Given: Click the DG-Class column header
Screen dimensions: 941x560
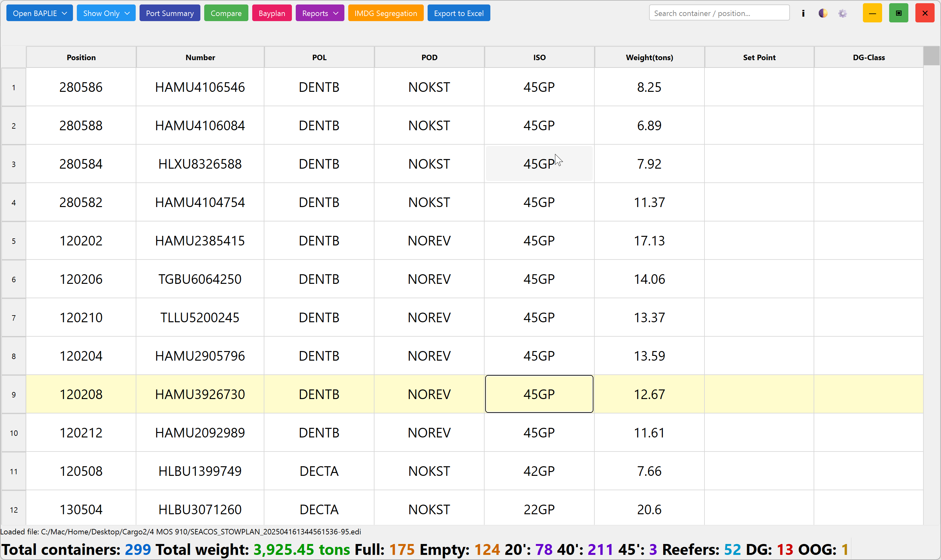Looking at the screenshot, I should [x=869, y=57].
